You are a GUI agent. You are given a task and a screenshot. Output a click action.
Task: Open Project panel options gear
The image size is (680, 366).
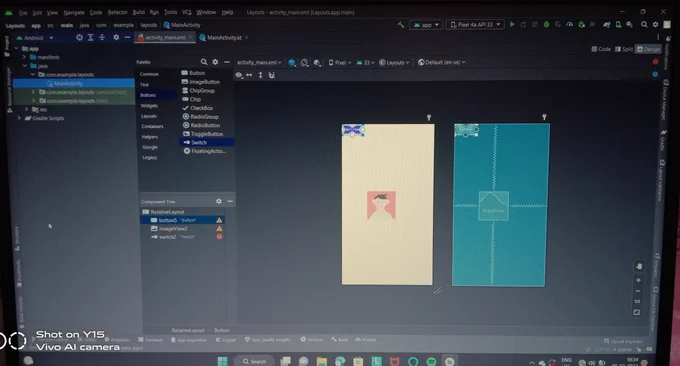click(116, 38)
